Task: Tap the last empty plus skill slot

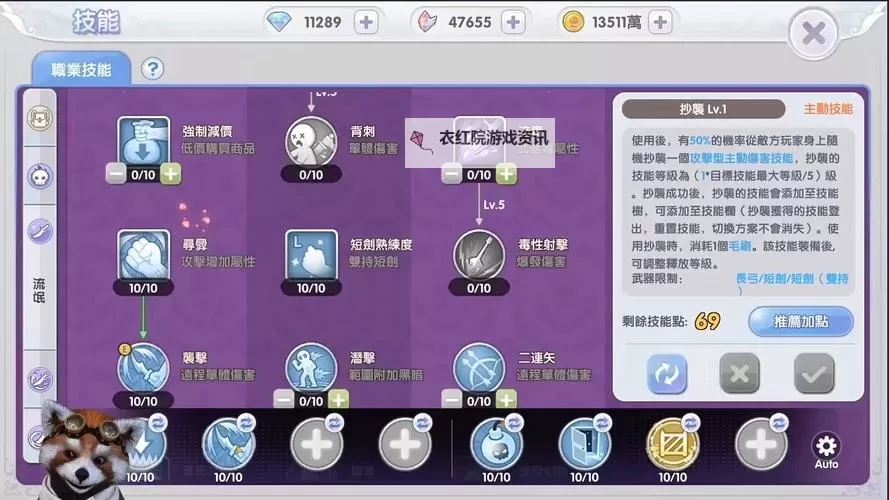Action: point(761,444)
